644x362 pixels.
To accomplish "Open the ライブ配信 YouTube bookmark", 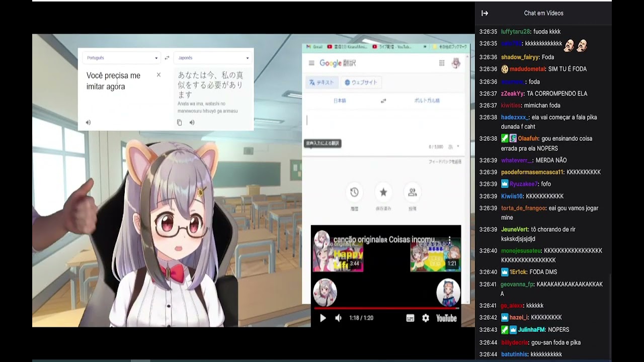I will 392,47.
